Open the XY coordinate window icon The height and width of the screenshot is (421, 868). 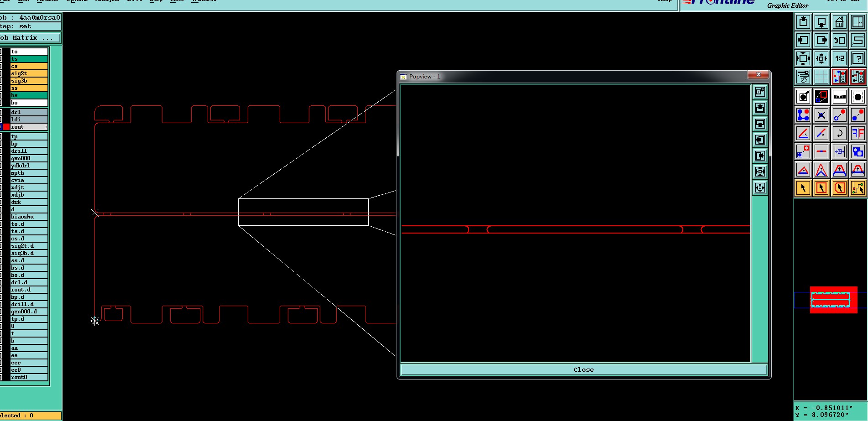[x=858, y=22]
